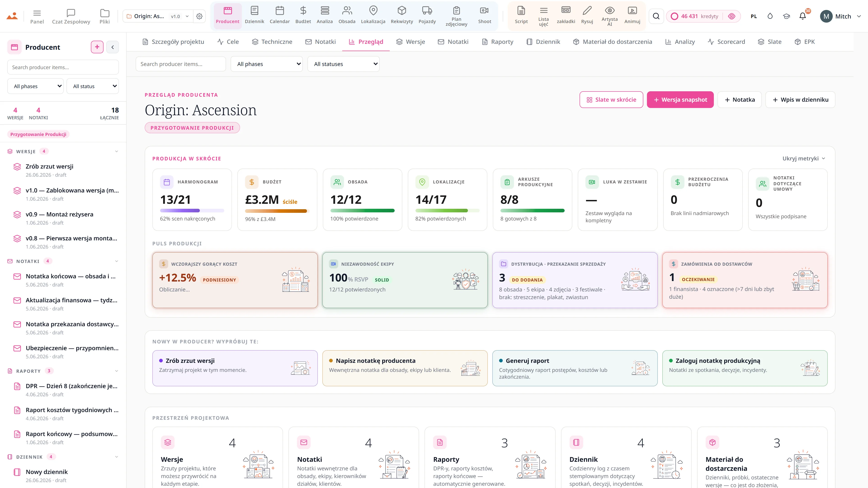Open main All phases filter dropdown
Image resolution: width=868 pixels, height=488 pixels.
click(x=267, y=64)
